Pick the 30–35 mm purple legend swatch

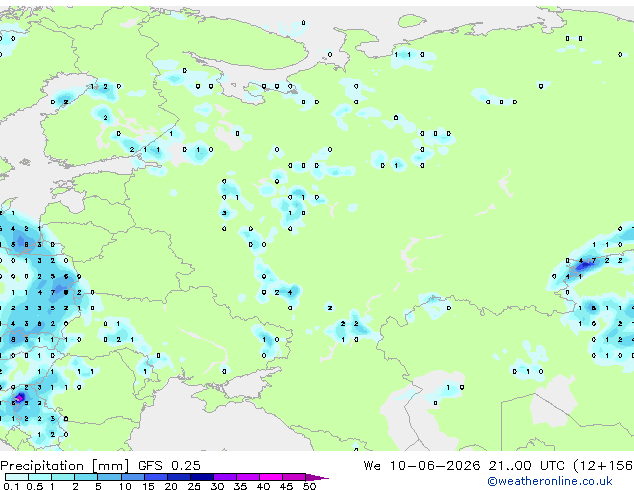click(225, 477)
